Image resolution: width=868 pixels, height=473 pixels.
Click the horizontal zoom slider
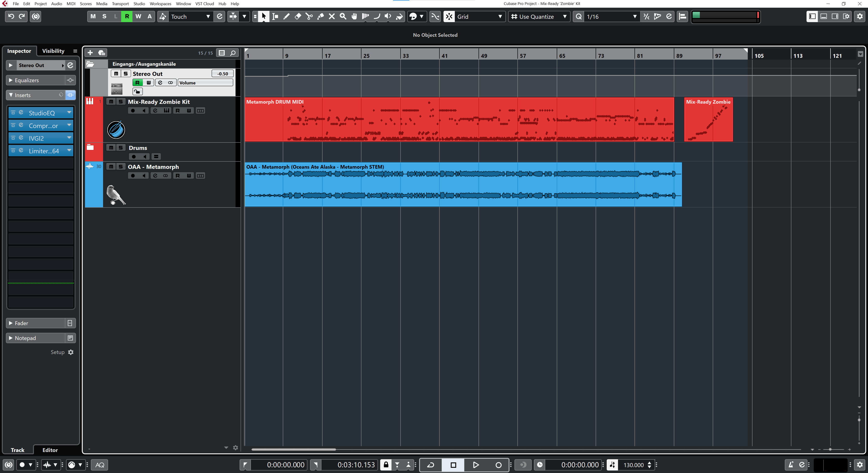[830, 450]
